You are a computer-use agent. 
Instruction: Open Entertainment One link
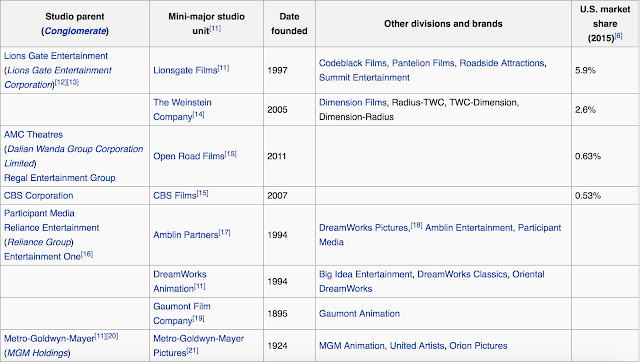[x=42, y=257]
